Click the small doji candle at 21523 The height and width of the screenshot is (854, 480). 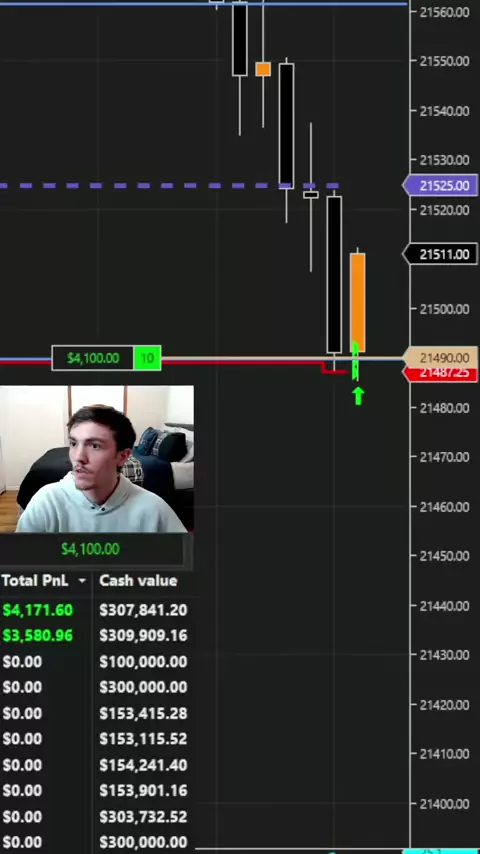(x=311, y=194)
